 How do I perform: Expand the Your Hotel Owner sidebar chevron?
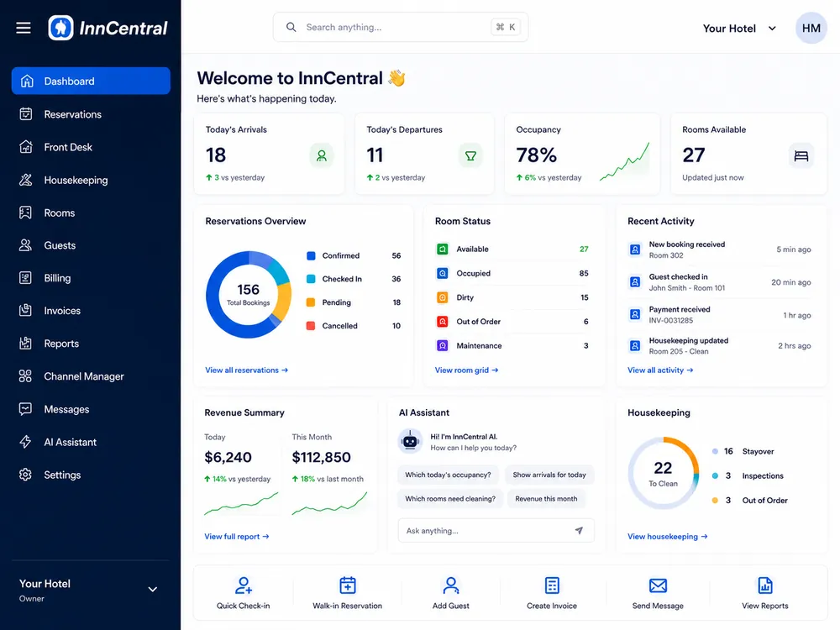tap(153, 590)
